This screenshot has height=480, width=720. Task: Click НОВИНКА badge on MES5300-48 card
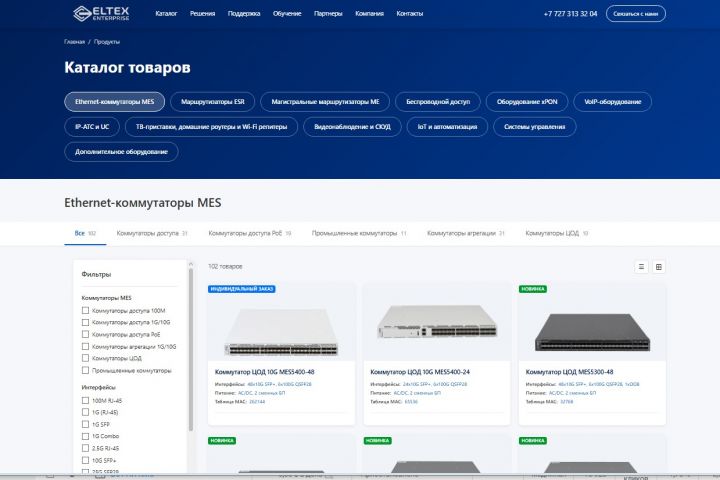533,289
